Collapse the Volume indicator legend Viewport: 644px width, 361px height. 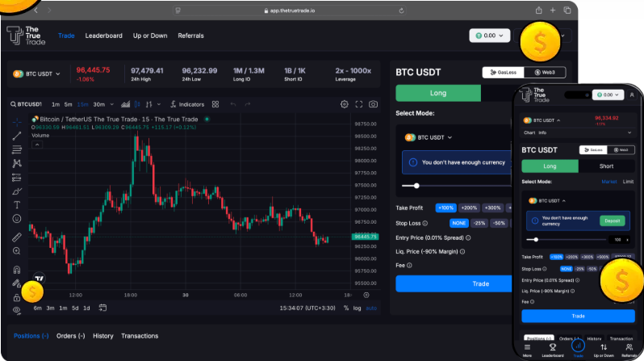(x=37, y=145)
